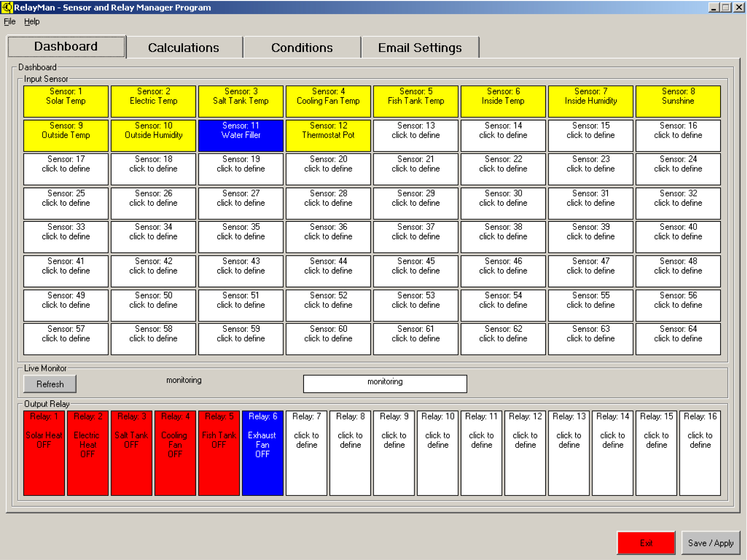This screenshot has height=560, width=747.
Task: Define the undefined Relay 7 tile
Action: (x=306, y=453)
